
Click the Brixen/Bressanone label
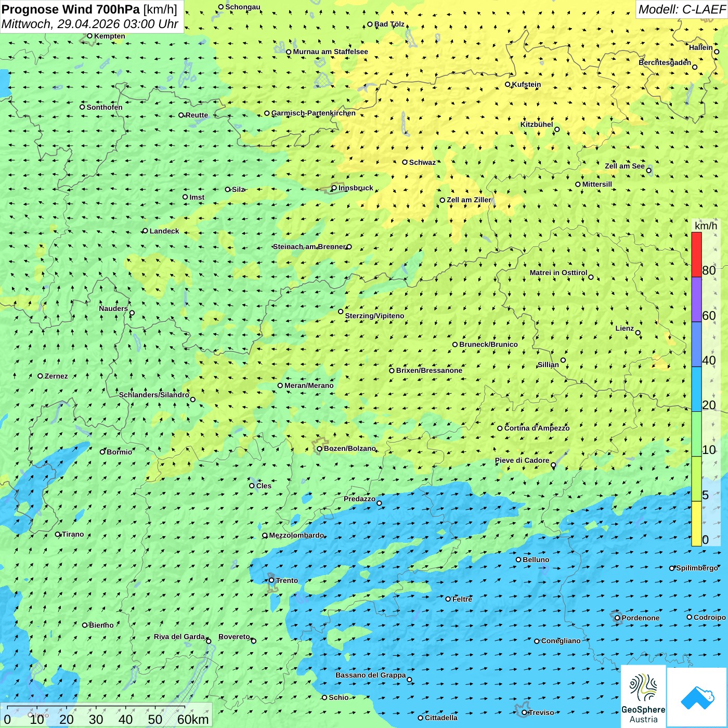[429, 370]
